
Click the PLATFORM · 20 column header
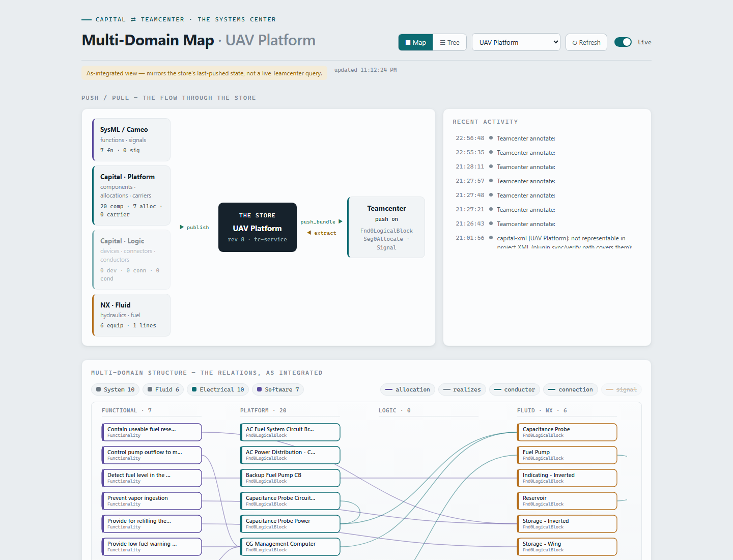point(263,411)
